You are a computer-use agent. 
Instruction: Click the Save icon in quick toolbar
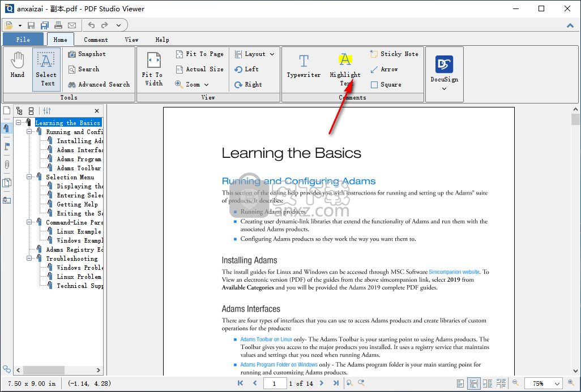[31, 25]
